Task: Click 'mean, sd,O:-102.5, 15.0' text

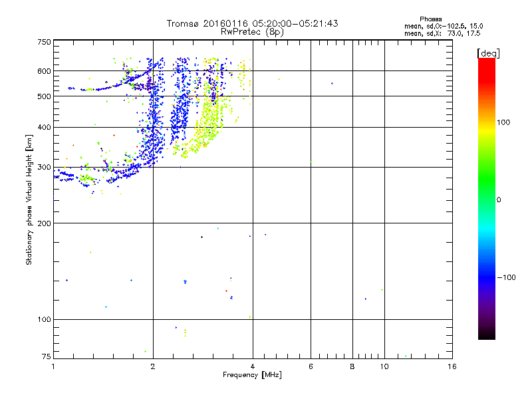Action: (444, 26)
